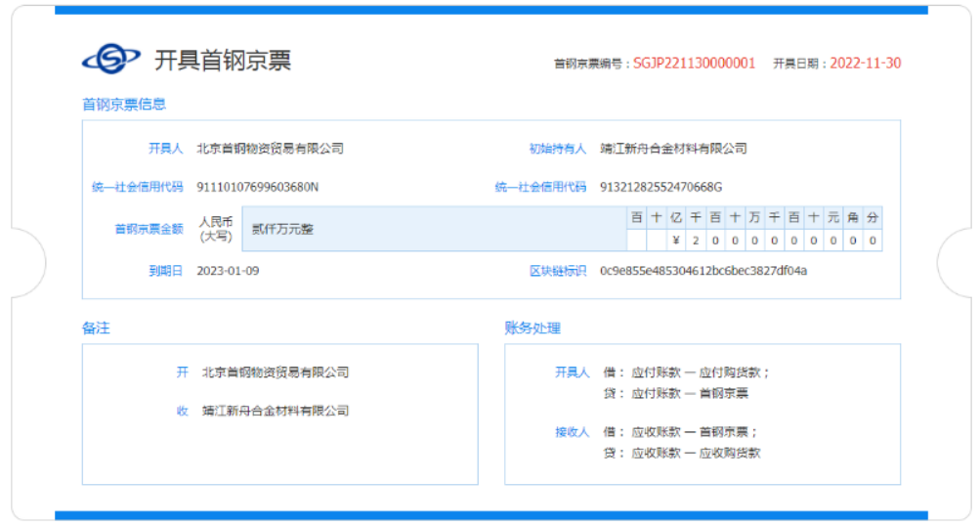Click the 区块链标识 label
The image size is (980, 527).
[x=558, y=271]
